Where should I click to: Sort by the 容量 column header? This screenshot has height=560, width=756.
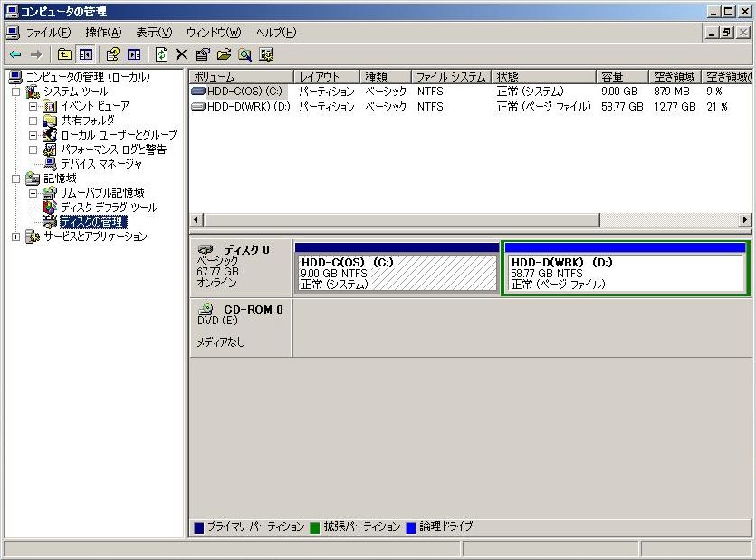[622, 77]
